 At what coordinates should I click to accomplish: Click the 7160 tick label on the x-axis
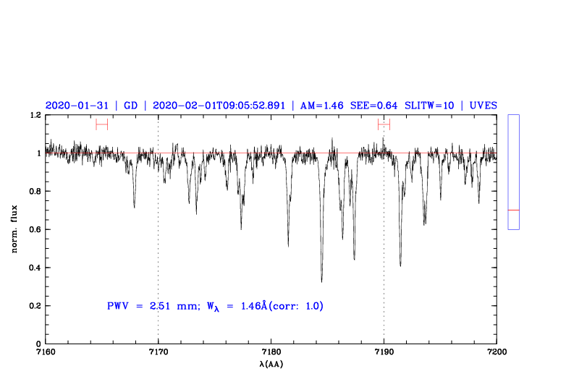(x=45, y=351)
